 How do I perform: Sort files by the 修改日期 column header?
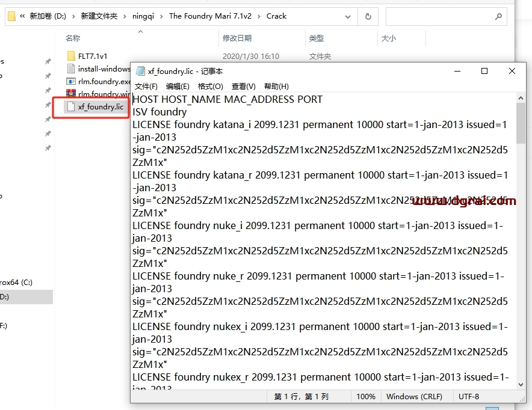point(237,38)
